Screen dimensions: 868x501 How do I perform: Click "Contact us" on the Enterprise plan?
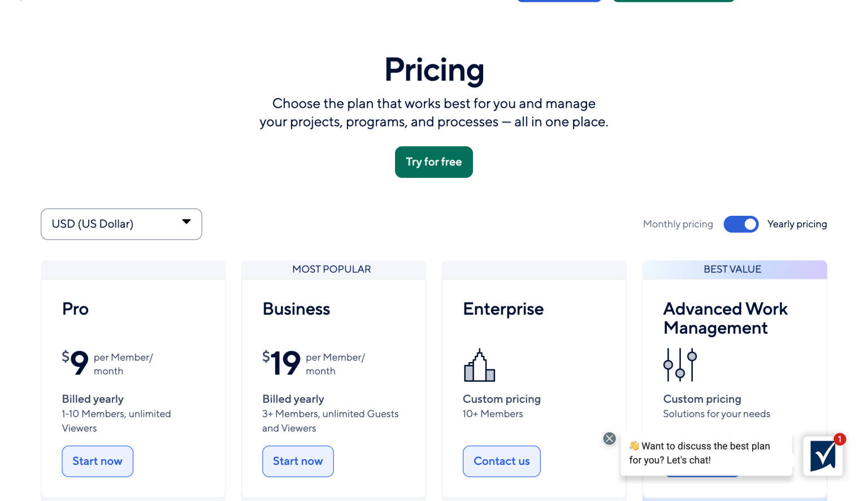tap(501, 461)
